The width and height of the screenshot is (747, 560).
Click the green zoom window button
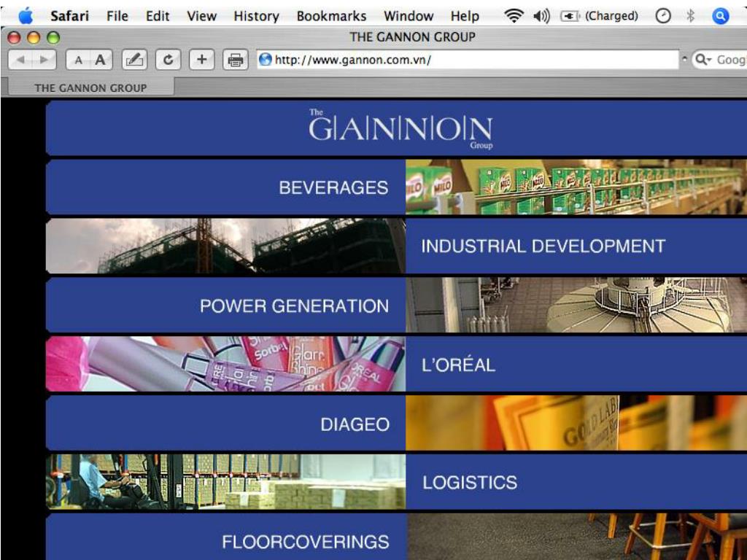click(53, 37)
